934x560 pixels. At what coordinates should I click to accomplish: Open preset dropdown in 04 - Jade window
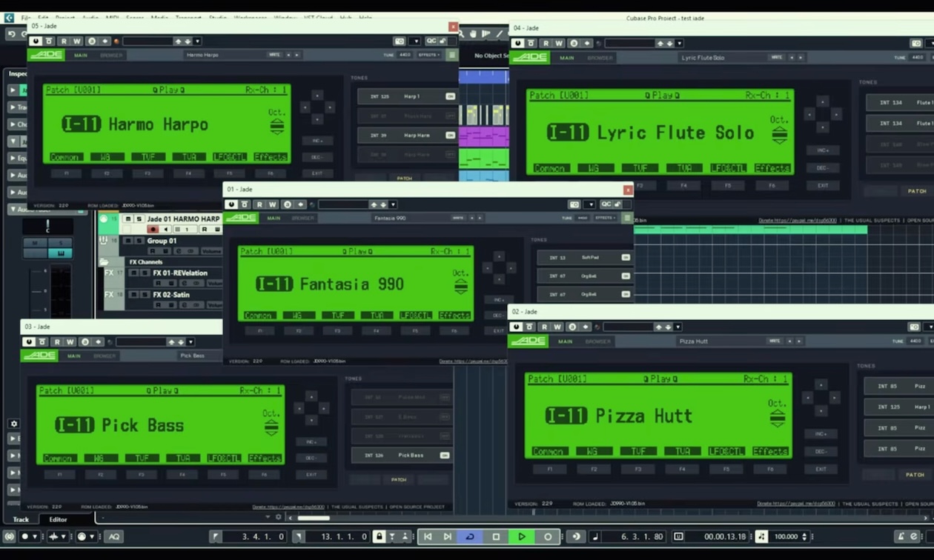(x=678, y=44)
